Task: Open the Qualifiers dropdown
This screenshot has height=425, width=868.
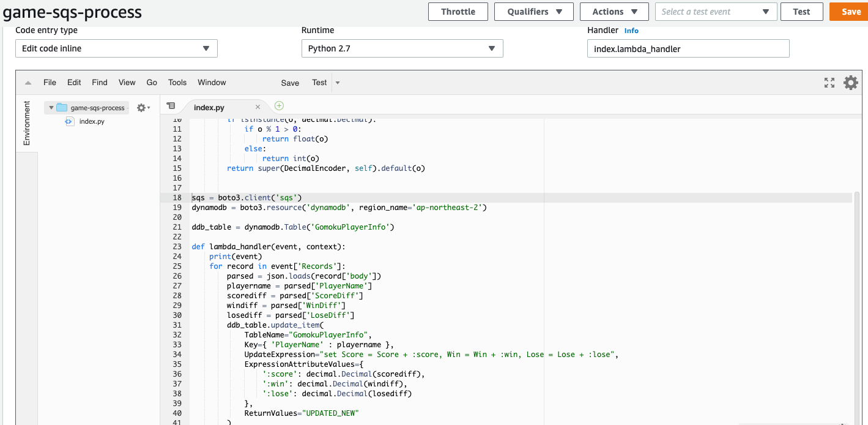Action: pyautogui.click(x=533, y=11)
